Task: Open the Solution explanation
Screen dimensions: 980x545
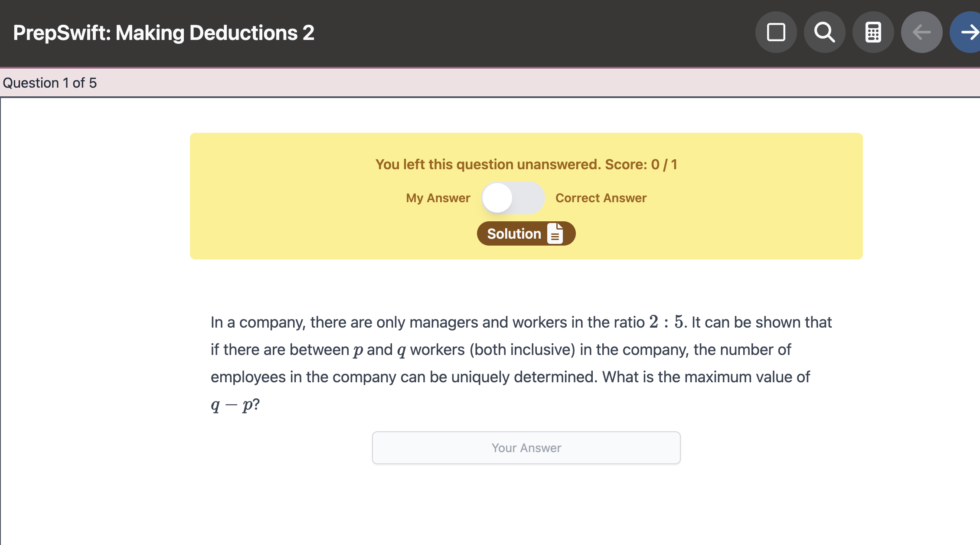Action: pyautogui.click(x=526, y=233)
